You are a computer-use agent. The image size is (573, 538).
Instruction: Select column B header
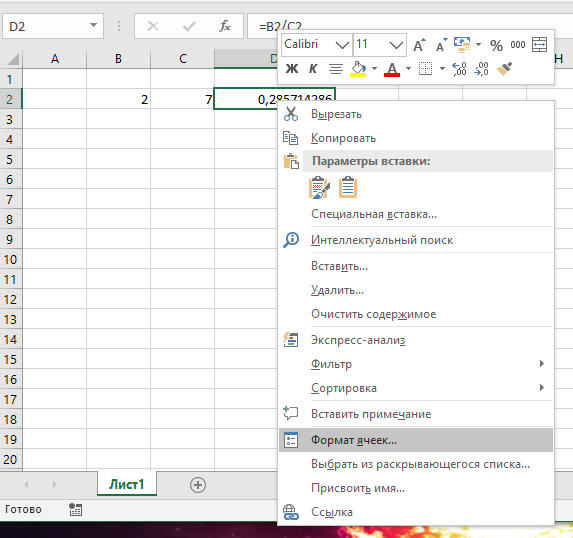tap(118, 58)
